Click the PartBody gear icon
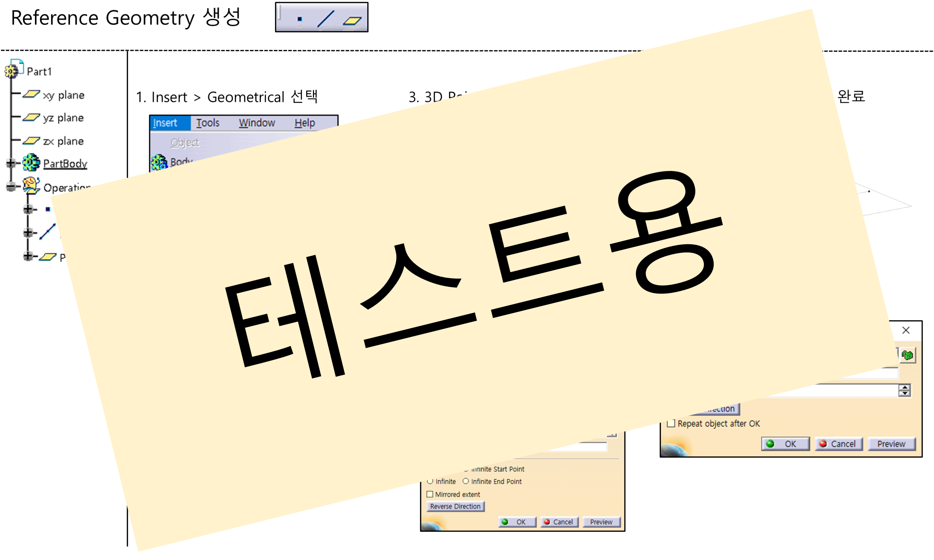The height and width of the screenshot is (560, 934). (31, 163)
